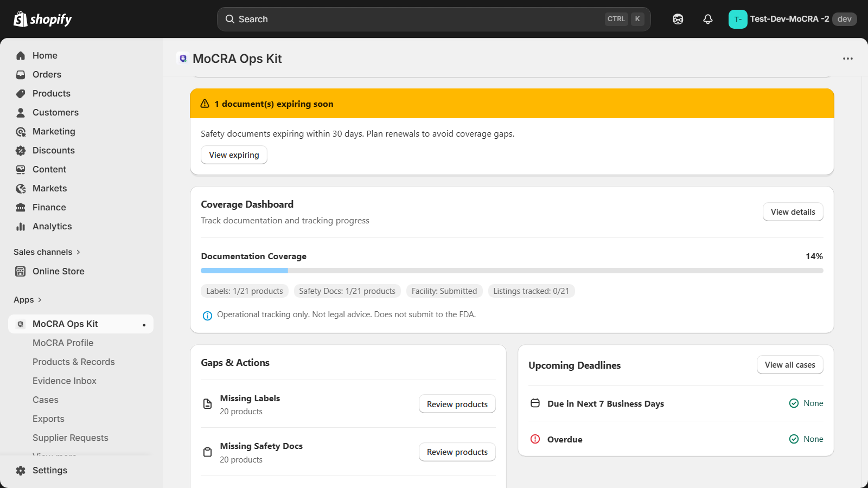Expand the Apps section

coord(27,300)
